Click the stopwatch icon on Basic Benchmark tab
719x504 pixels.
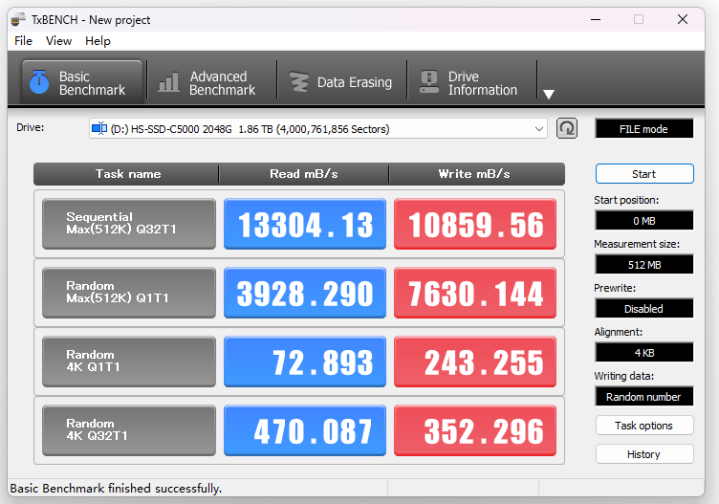point(39,83)
